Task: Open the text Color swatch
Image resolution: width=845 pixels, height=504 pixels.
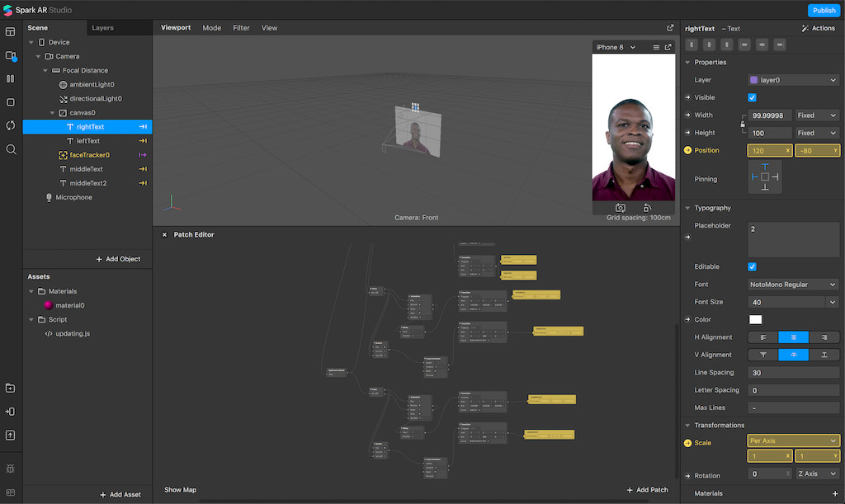Action: (x=756, y=320)
